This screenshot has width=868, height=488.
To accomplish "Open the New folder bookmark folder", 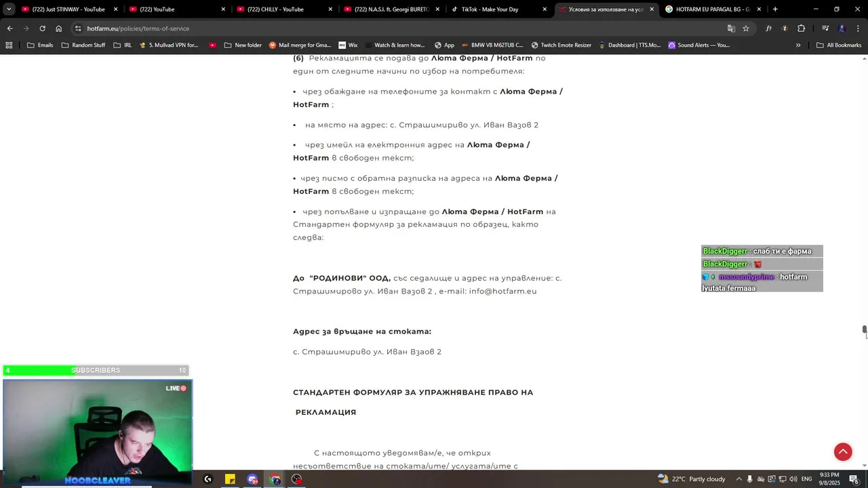I will click(243, 45).
